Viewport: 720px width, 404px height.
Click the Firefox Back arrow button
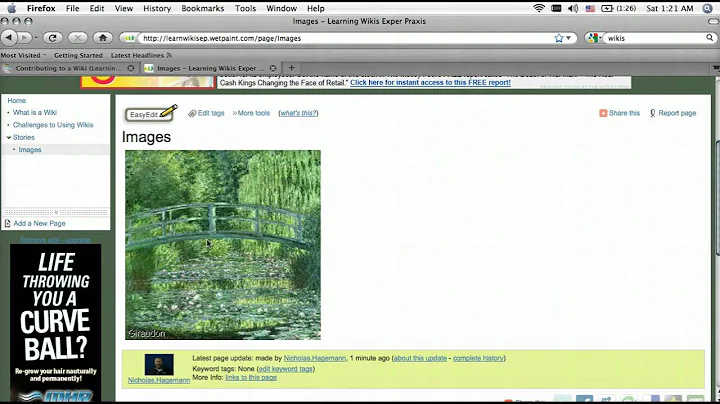pyautogui.click(x=9, y=38)
